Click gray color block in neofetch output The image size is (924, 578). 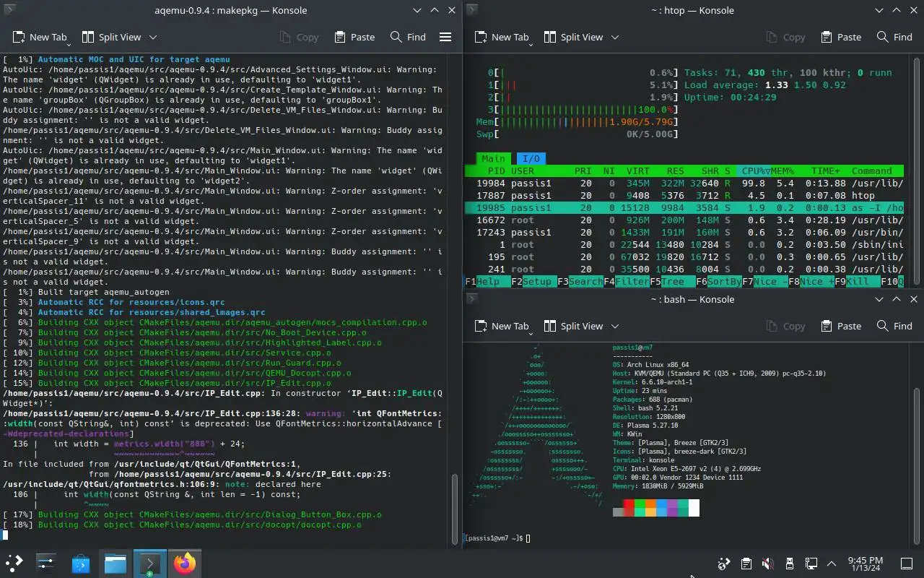618,512
